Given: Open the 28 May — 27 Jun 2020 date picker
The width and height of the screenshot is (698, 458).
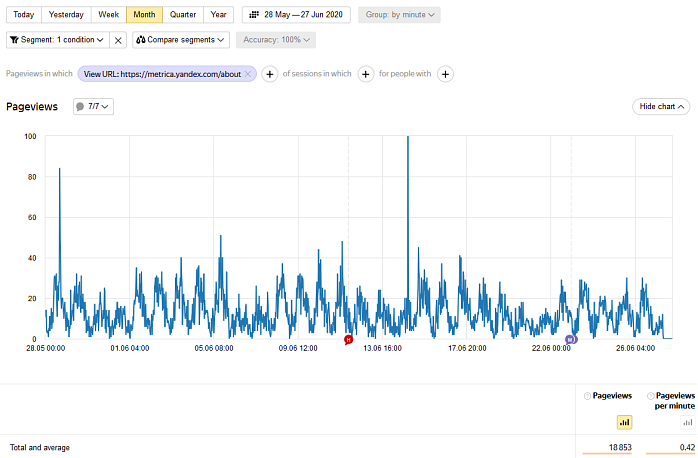Looking at the screenshot, I should (296, 15).
